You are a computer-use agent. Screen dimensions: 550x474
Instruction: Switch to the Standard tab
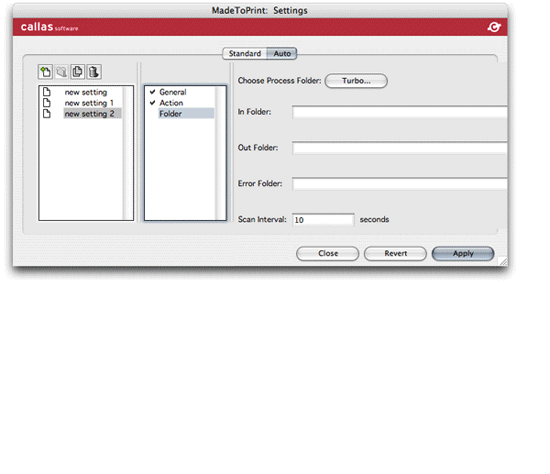pos(245,54)
